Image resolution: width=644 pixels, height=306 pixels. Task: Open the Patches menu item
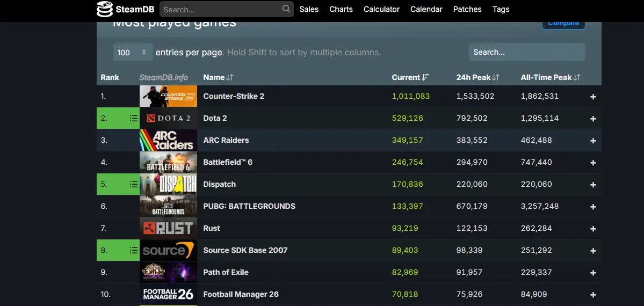coord(467,9)
